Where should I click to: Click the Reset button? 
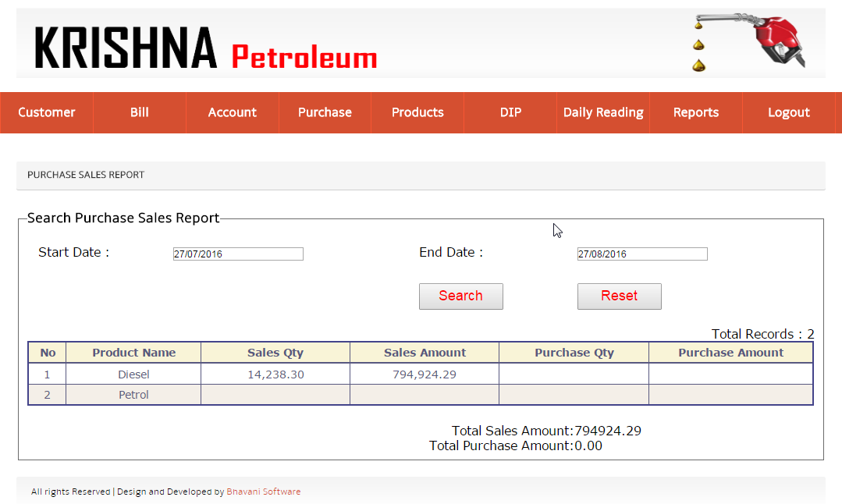pos(619,296)
